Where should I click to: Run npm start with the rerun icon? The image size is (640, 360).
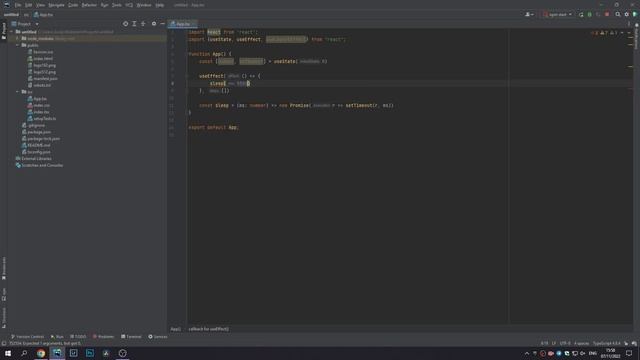pos(581,14)
